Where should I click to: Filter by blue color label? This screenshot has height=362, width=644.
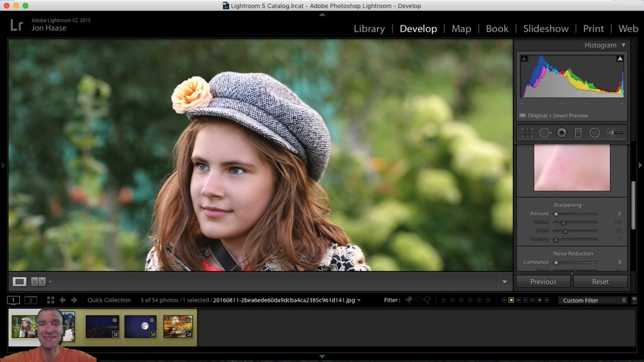[x=525, y=300]
